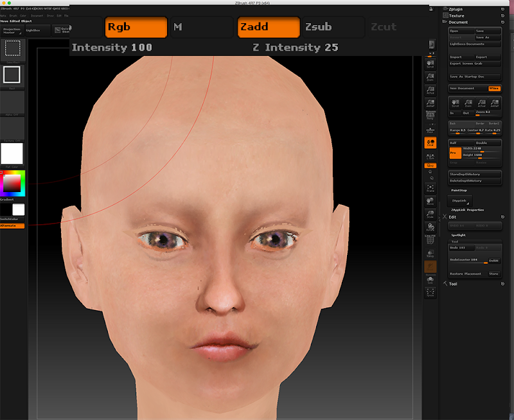
Task: Click Export Screen Grab button
Action: pyautogui.click(x=474, y=64)
